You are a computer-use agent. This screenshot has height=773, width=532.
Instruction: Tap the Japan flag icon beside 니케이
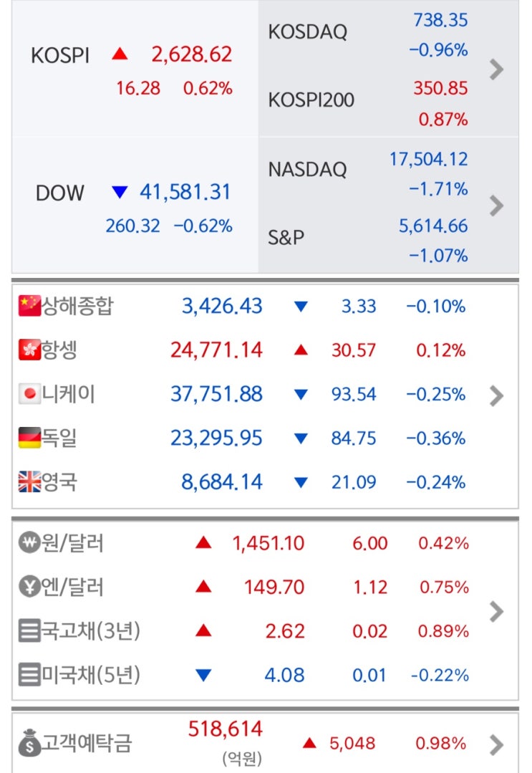[29, 394]
